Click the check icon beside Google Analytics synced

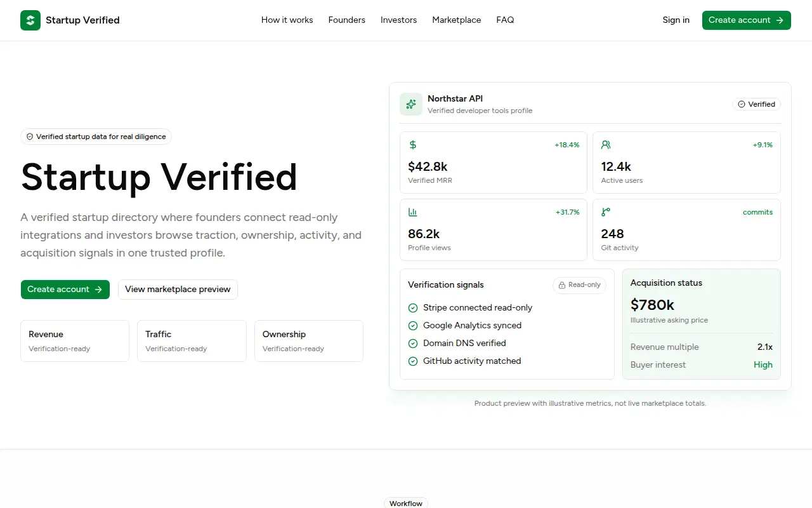tap(412, 326)
